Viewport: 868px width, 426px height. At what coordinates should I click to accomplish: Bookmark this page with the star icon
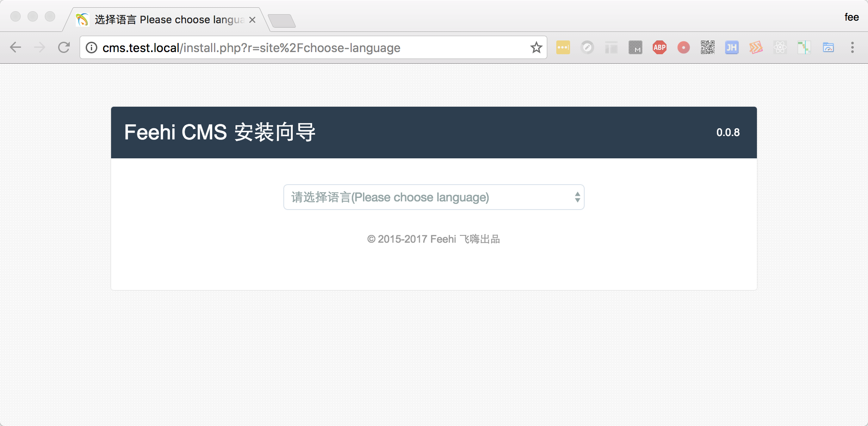click(x=536, y=47)
